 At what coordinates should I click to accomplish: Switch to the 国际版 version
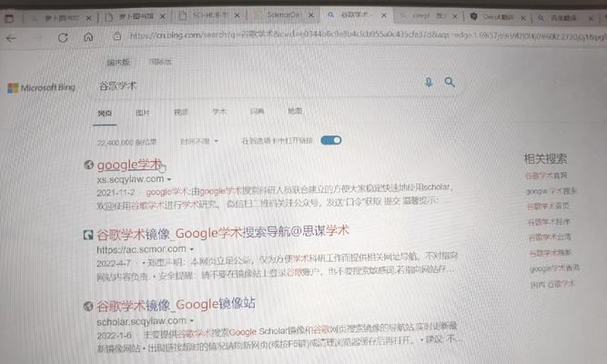(x=160, y=62)
